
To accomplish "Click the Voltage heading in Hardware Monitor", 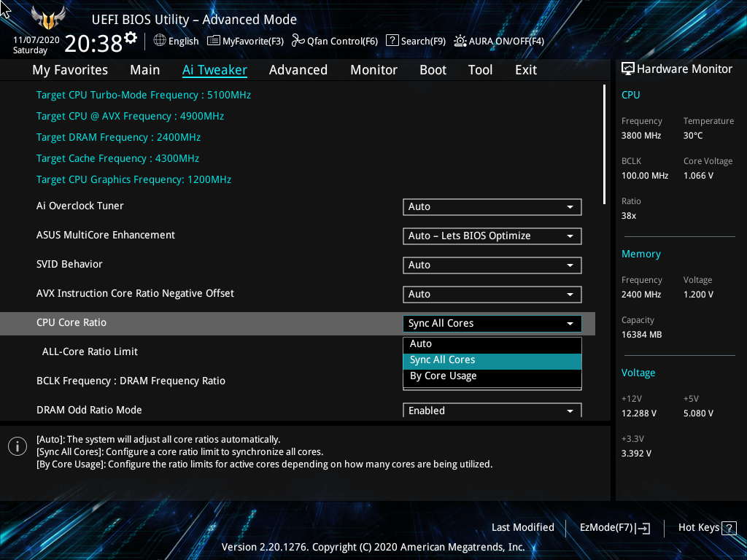I will [638, 373].
